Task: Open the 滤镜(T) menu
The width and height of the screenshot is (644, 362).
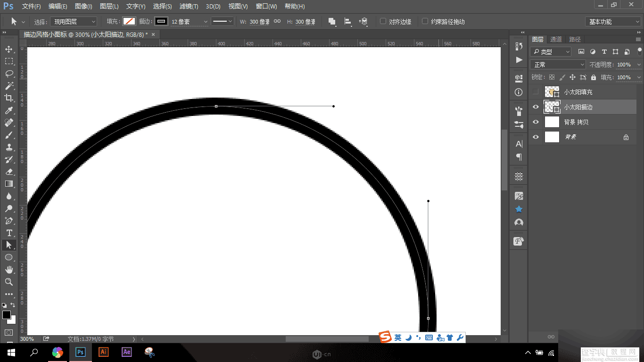Action: 189,7
